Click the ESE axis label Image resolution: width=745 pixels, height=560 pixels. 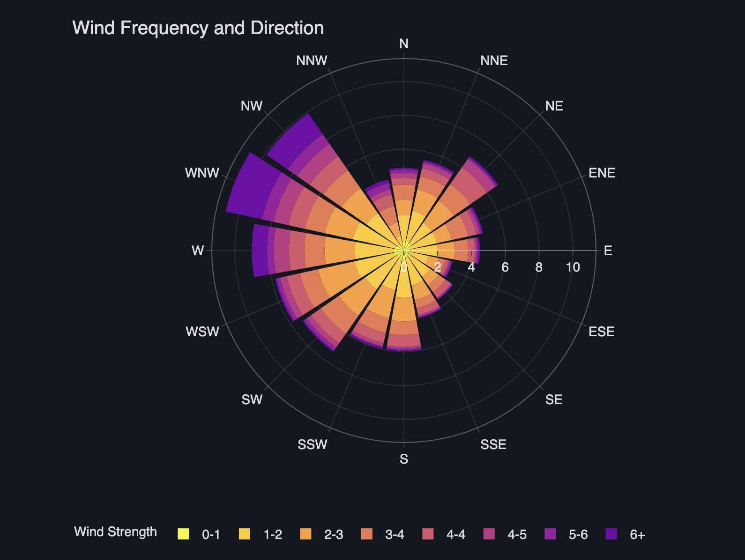pos(602,332)
